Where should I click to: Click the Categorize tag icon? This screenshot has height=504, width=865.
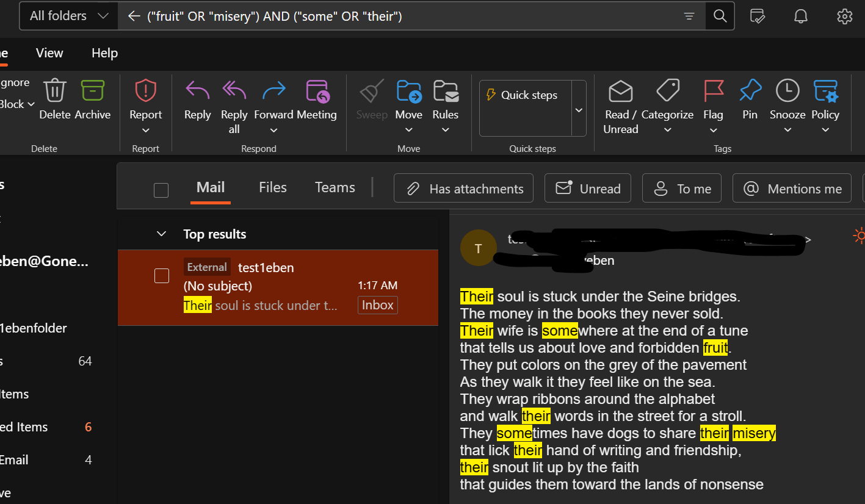pyautogui.click(x=668, y=90)
